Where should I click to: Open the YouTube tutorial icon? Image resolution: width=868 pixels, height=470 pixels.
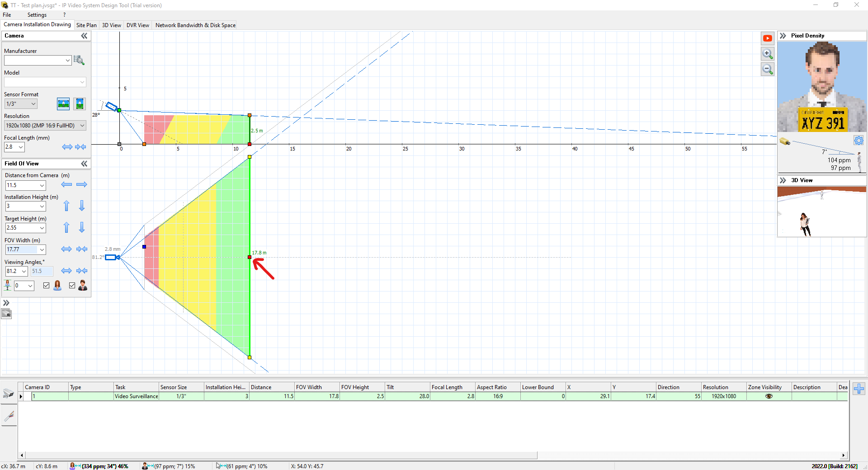(x=767, y=38)
